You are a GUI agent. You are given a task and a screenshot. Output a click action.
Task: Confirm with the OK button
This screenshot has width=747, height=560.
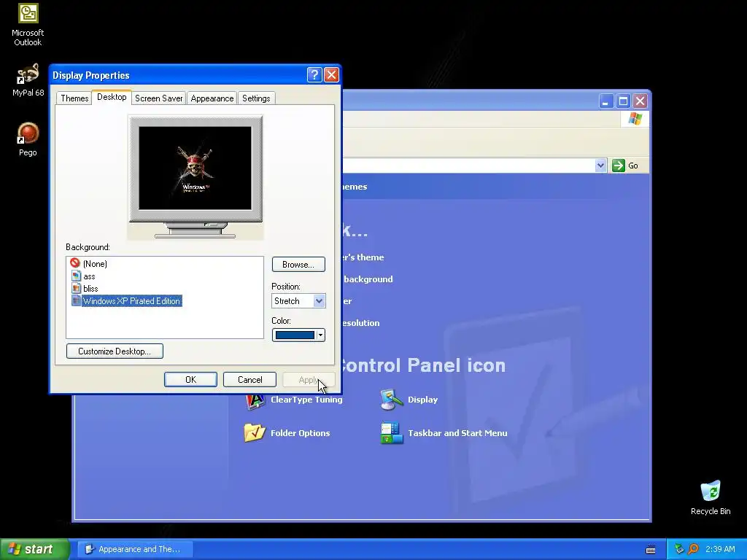coord(190,379)
